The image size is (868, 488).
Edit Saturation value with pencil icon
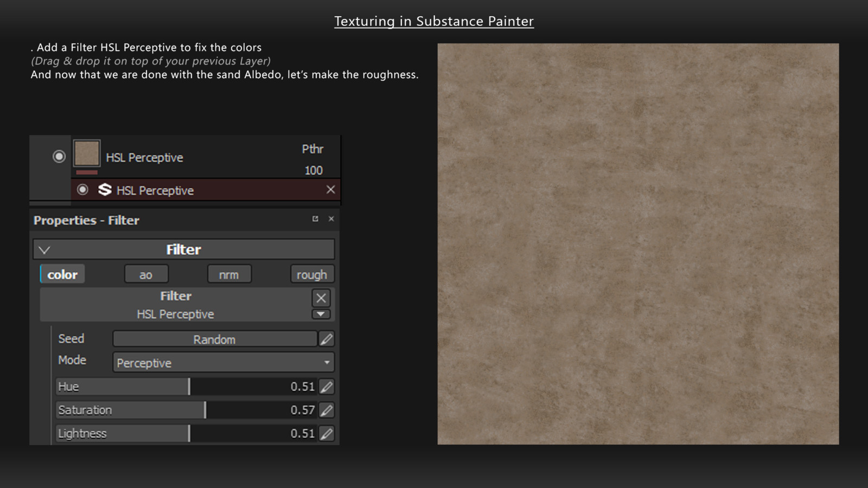click(x=327, y=410)
